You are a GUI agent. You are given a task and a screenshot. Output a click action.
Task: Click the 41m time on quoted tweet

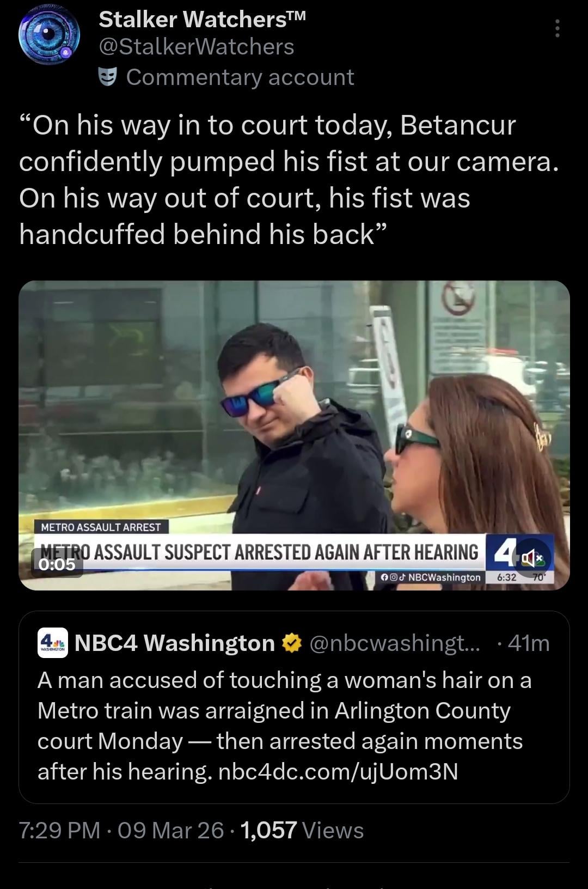point(528,643)
